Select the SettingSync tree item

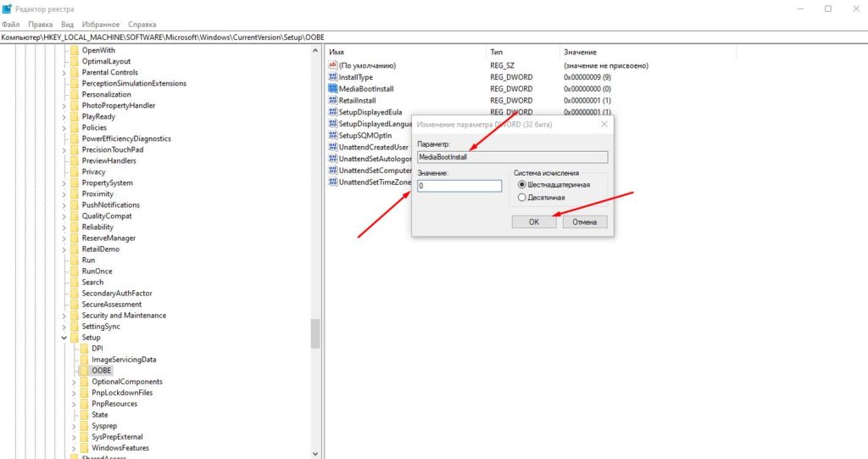pos(101,327)
